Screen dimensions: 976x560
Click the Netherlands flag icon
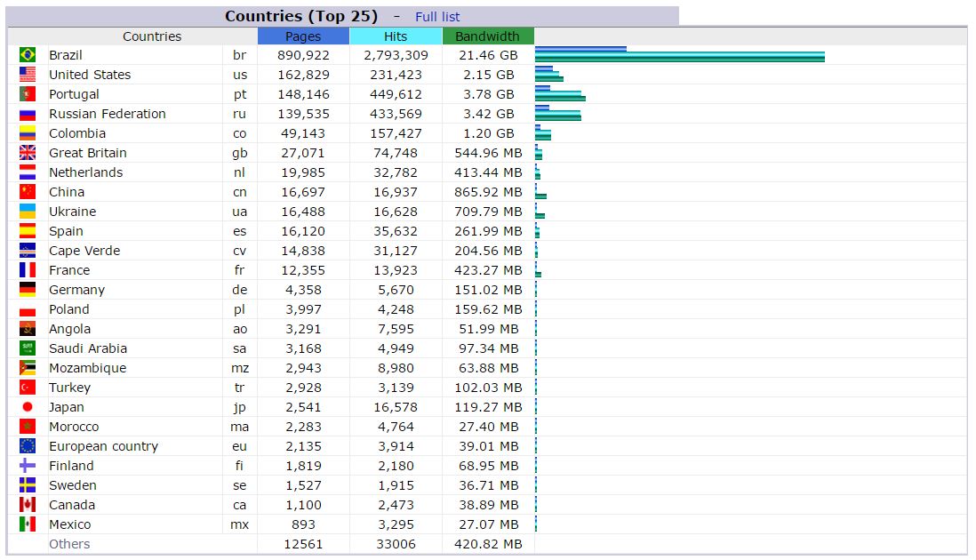click(x=28, y=172)
